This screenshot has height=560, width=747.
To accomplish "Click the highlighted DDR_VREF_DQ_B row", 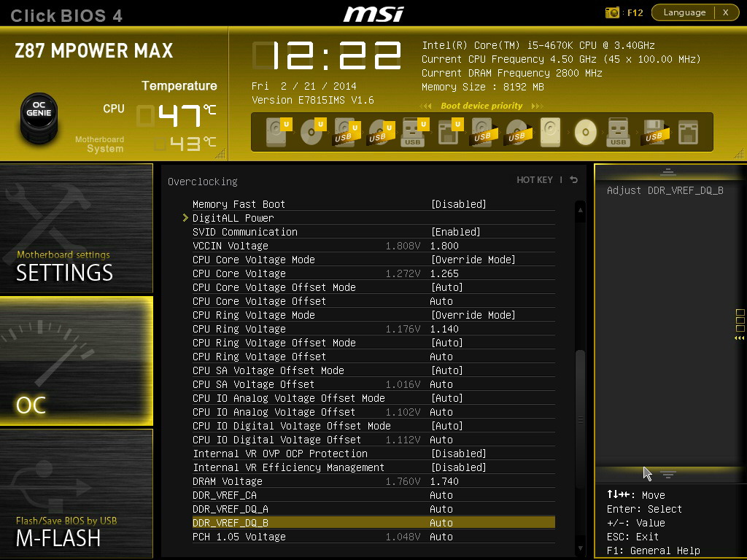I will [373, 522].
